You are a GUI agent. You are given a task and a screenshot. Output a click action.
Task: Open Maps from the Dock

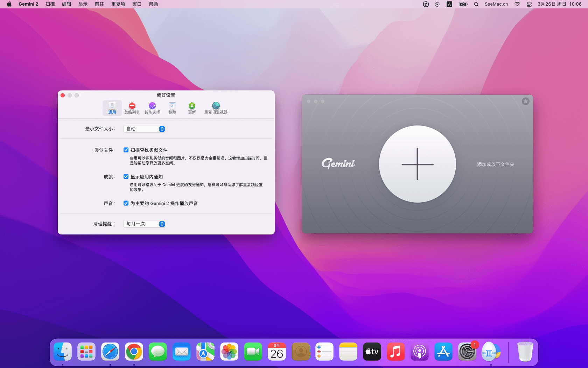pos(205,352)
